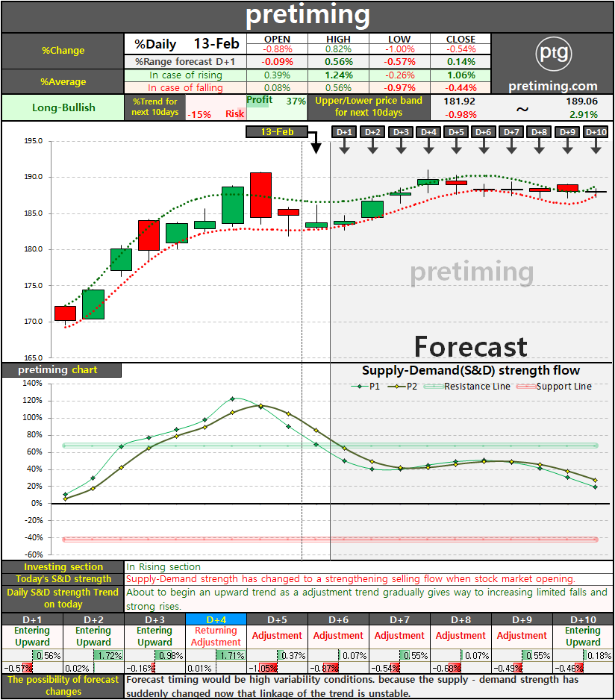
Task: Click D+5 Adjustment cell
Action: pos(277,637)
